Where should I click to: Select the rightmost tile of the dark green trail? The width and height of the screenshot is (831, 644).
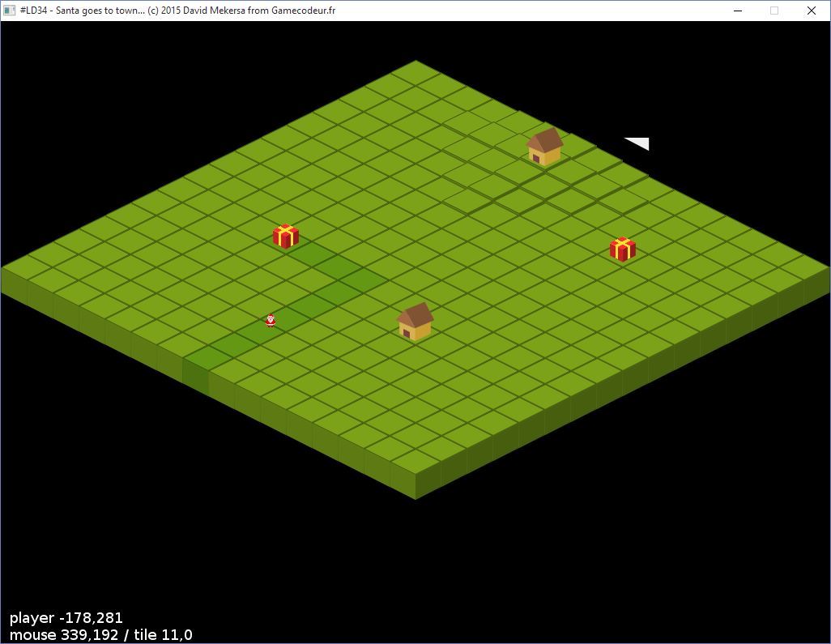point(363,279)
